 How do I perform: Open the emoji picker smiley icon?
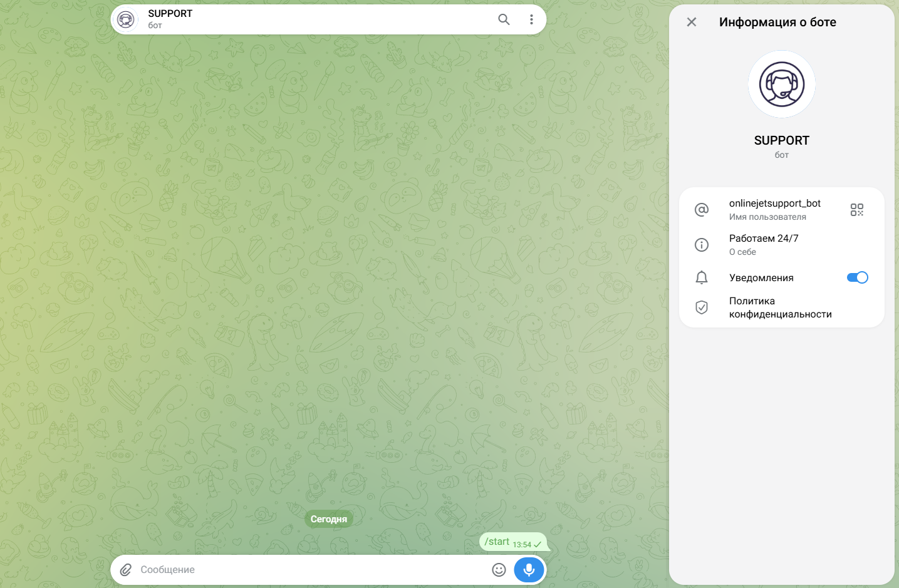[x=499, y=570]
